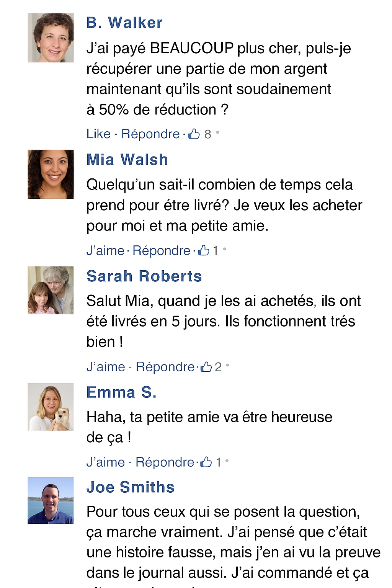Open Sarah Roberts' profile picture
The height and width of the screenshot is (588, 392).
pos(51,290)
